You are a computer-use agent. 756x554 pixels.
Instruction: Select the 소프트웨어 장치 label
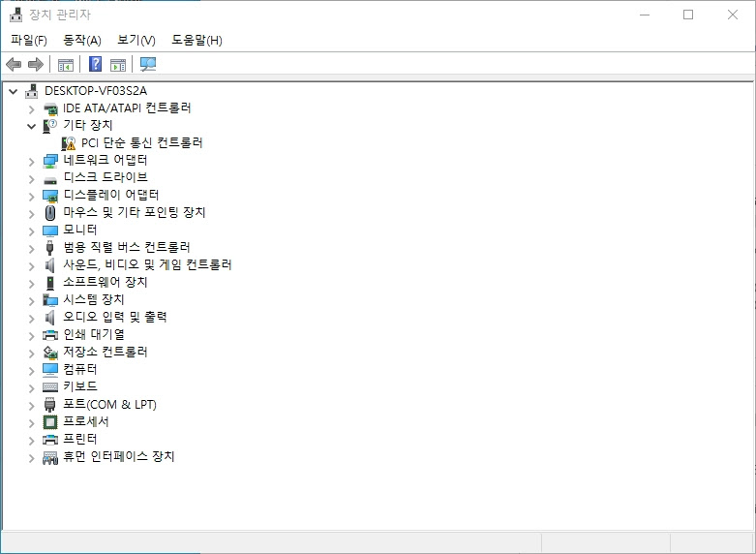(x=106, y=282)
